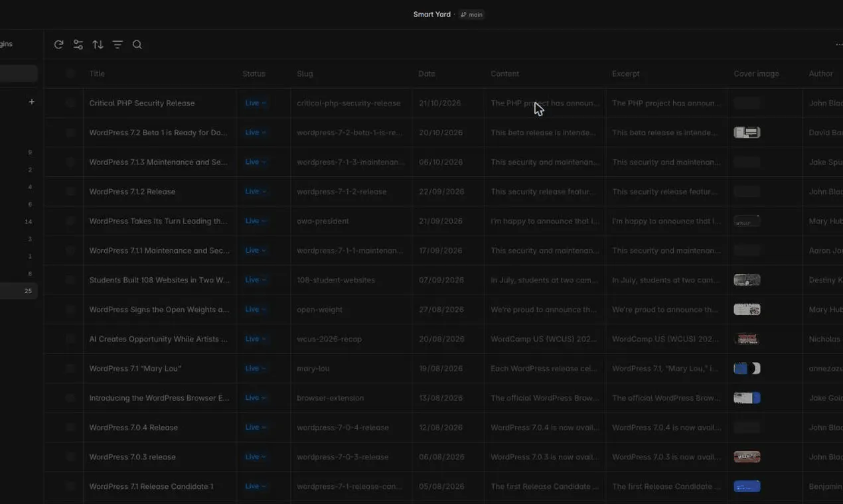
Task: Click title "WordPress 7.1 Release Candidate 1"
Action: click(151, 486)
